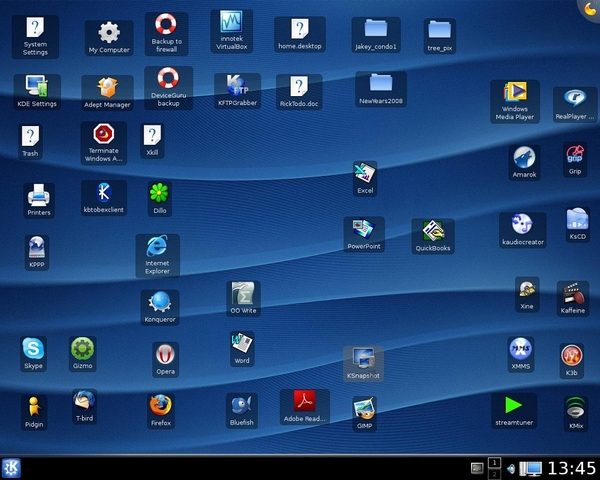Open Adept Manager package icon
600x480 pixels.
click(108, 93)
